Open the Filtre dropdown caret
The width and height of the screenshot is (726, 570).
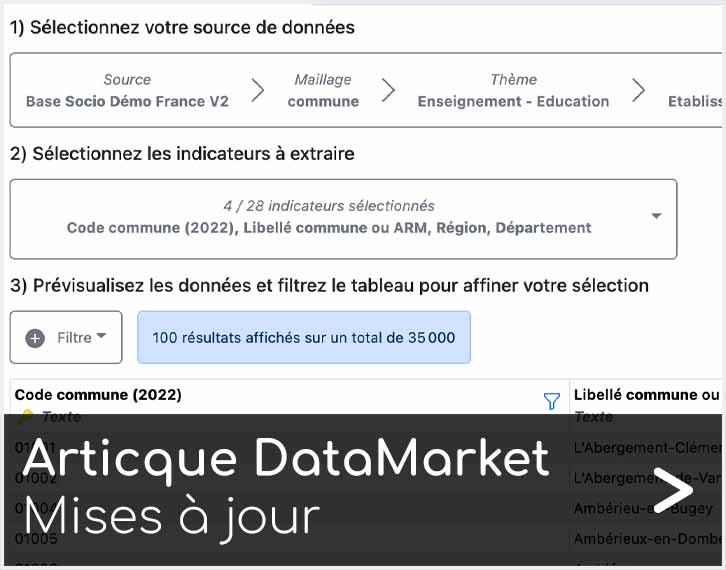[x=101, y=337]
